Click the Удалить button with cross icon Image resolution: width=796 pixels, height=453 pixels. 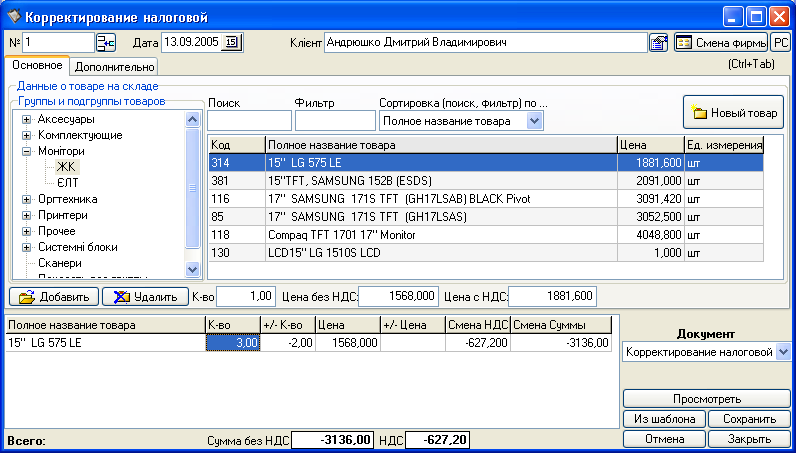coord(145,296)
